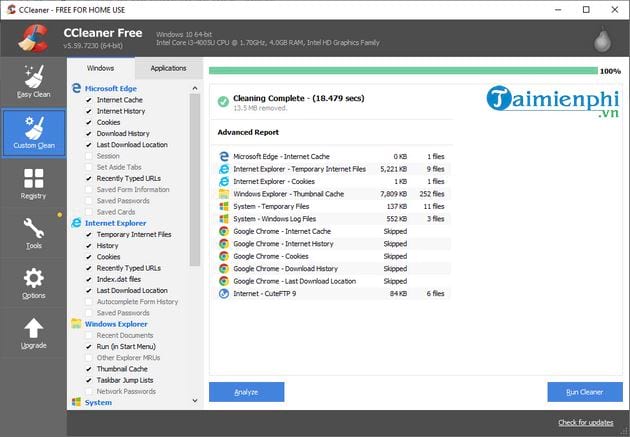Select the Internet Explorer category heading
Image resolution: width=630 pixels, height=437 pixels.
click(x=115, y=223)
